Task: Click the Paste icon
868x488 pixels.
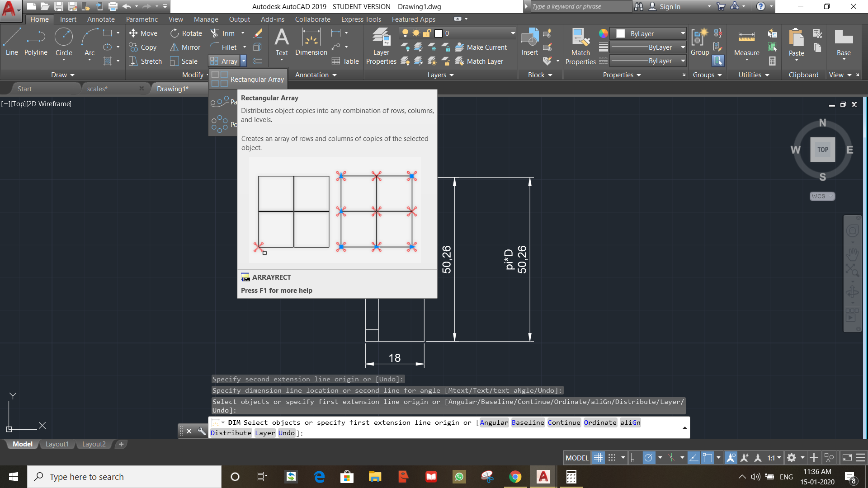Action: (796, 42)
